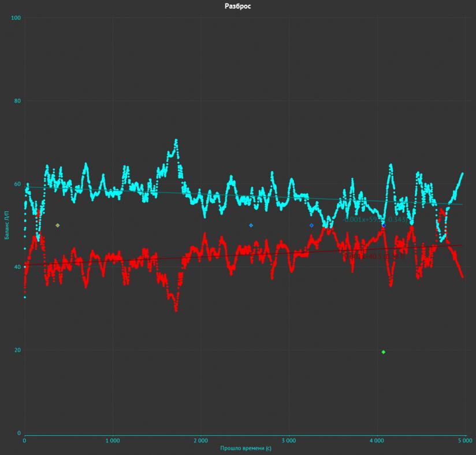The height and width of the screenshot is (455, 476).
Task: Select the blue diamond marker near 2 500 seconds
Action: (251, 225)
